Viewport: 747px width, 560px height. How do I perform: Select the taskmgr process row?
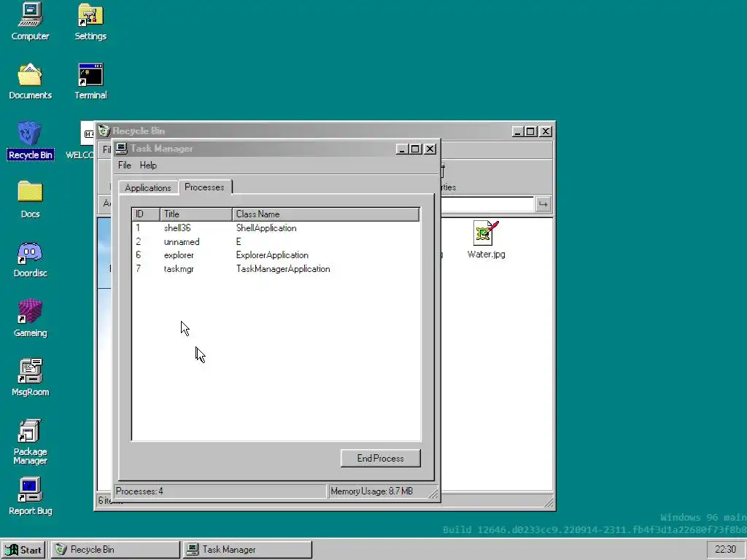(x=276, y=269)
